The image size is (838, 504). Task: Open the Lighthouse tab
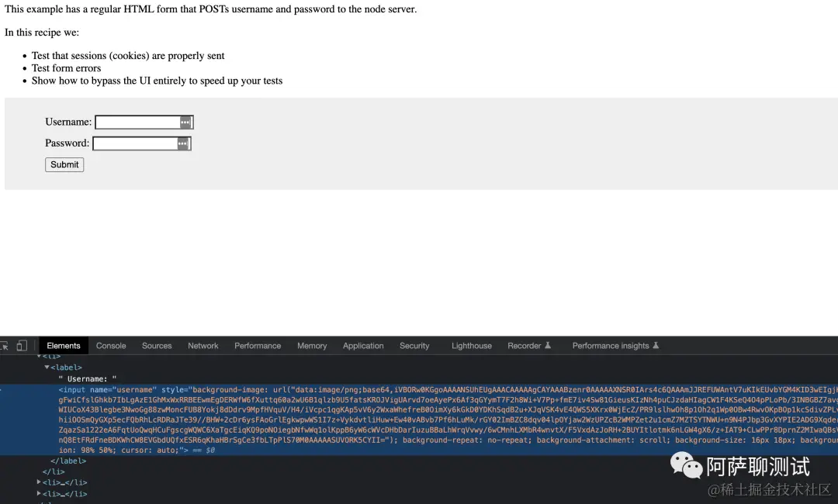[x=472, y=346]
